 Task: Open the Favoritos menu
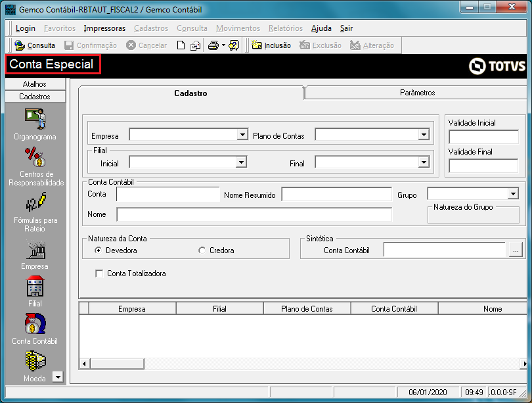tap(60, 28)
